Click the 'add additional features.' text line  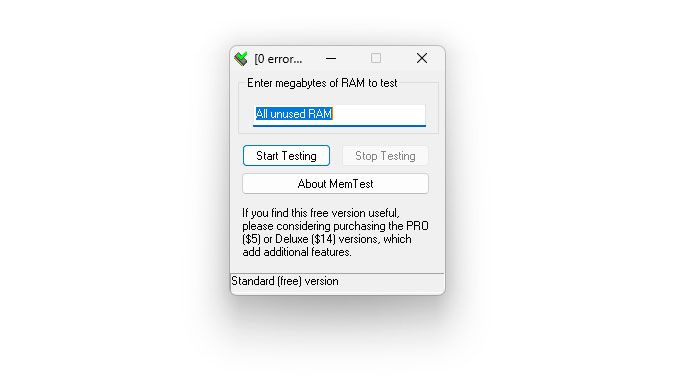pos(297,252)
